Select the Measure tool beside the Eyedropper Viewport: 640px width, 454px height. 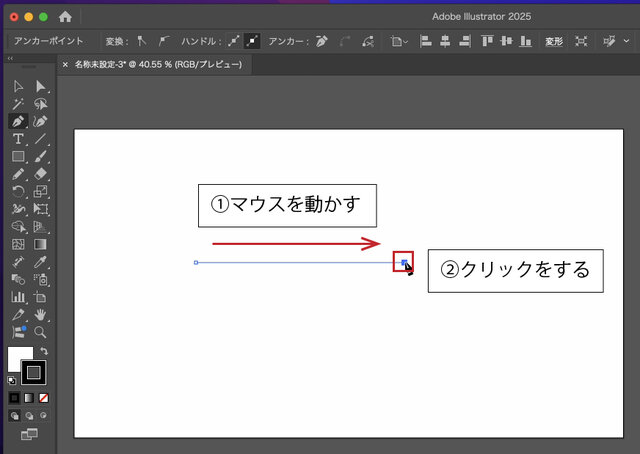point(18,262)
